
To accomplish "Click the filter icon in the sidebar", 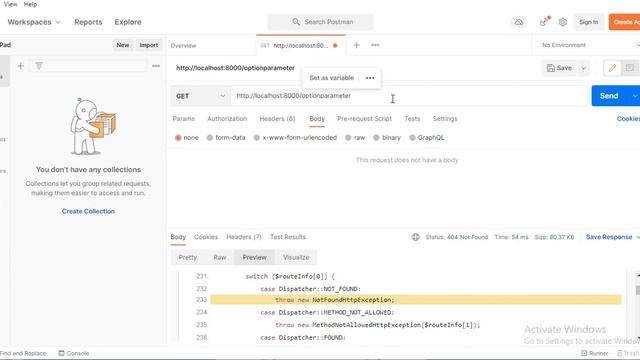I will [39, 66].
